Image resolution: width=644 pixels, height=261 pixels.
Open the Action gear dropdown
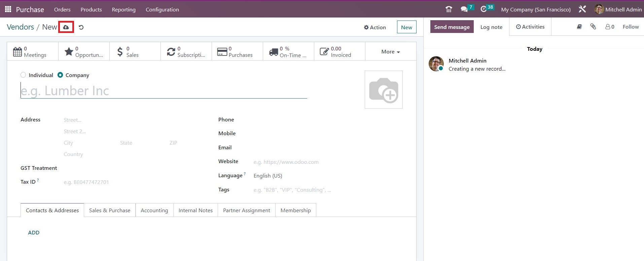click(x=375, y=27)
